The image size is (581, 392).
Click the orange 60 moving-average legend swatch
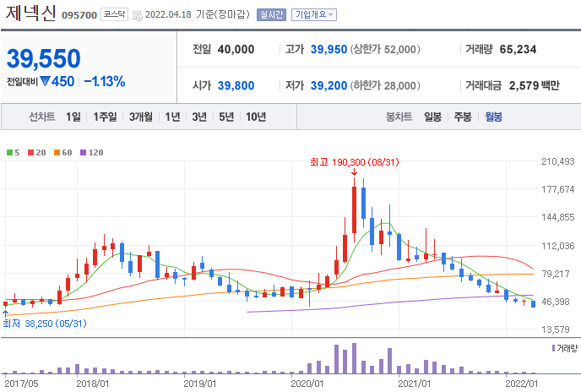coord(57,152)
